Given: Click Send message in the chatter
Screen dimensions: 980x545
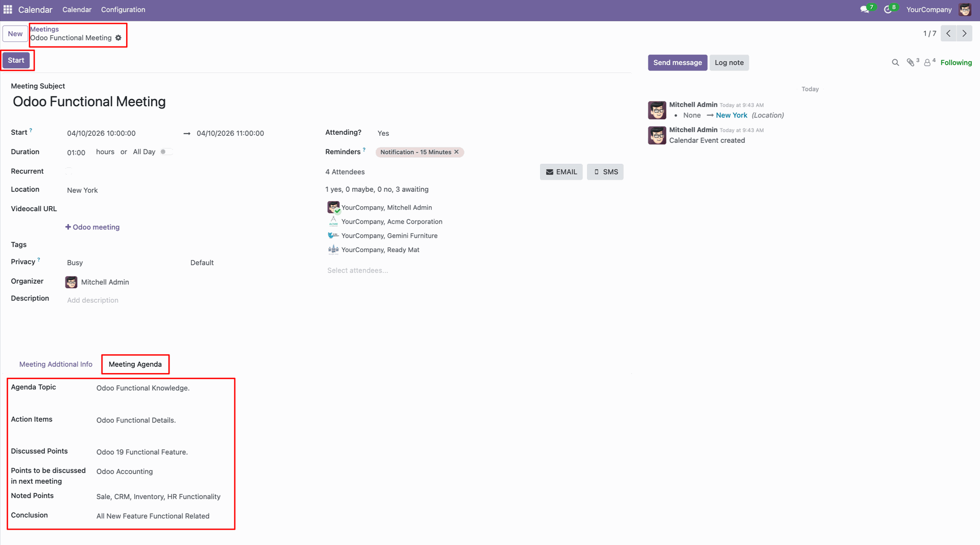Looking at the screenshot, I should tap(677, 63).
